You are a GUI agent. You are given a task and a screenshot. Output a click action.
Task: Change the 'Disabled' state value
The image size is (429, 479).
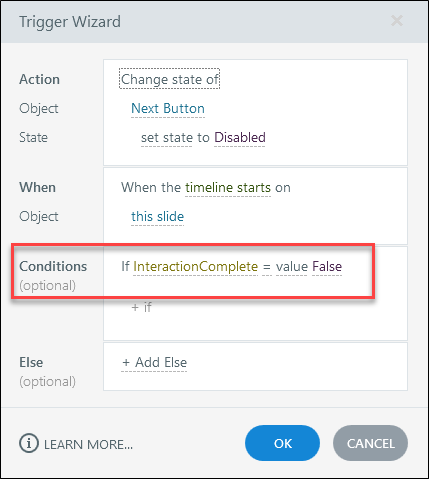(x=240, y=137)
